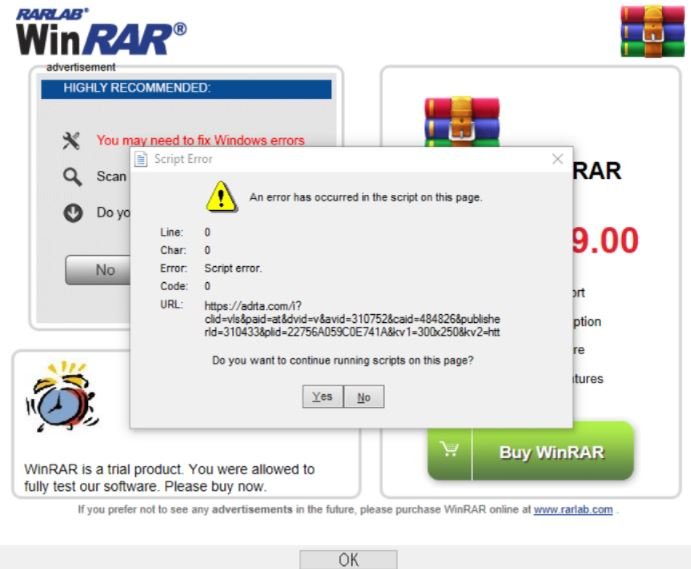The height and width of the screenshot is (569, 691).
Task: Click the WinRAR books icon top right
Action: tap(652, 32)
